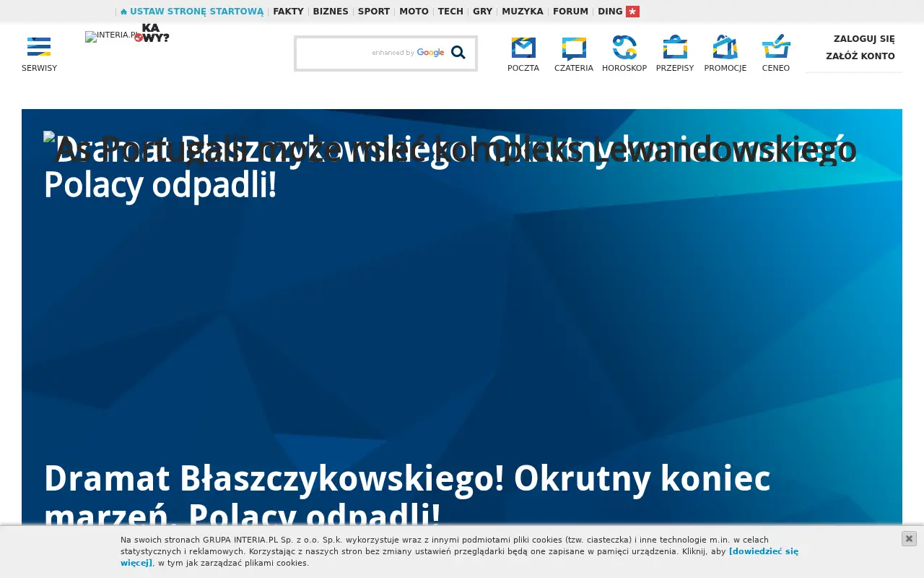
Task: Open the Ceneo basket icon
Action: point(776,46)
